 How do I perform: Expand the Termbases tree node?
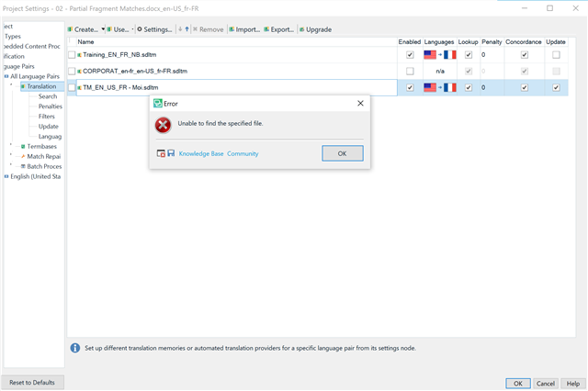11,145
